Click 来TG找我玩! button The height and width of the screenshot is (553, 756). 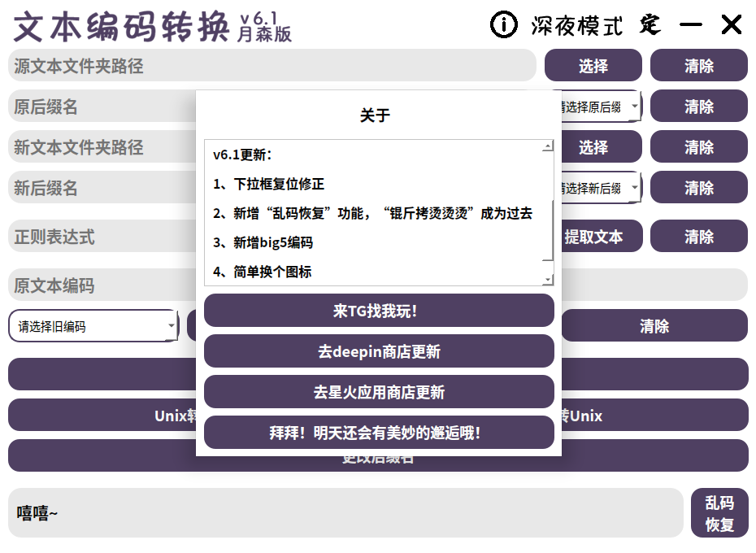click(x=379, y=311)
